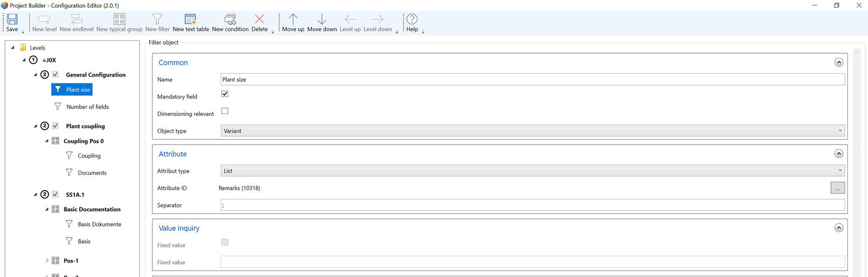Select the Basis Dokumente tree item

[x=99, y=224]
